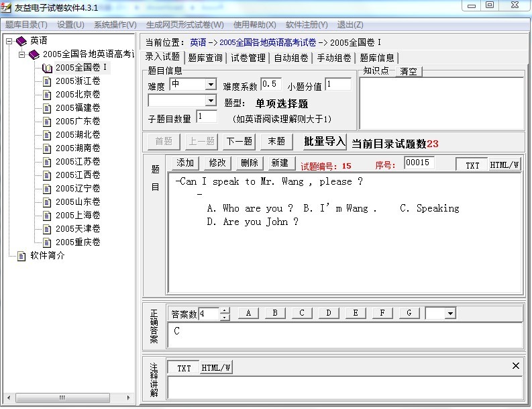Click the 子题目数量 input field
532x409 pixels.
tap(206, 116)
